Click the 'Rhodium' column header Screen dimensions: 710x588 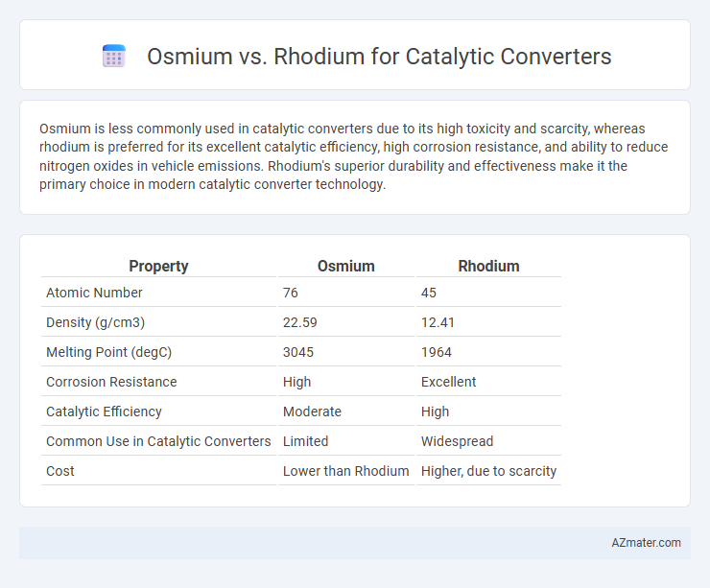(x=488, y=266)
